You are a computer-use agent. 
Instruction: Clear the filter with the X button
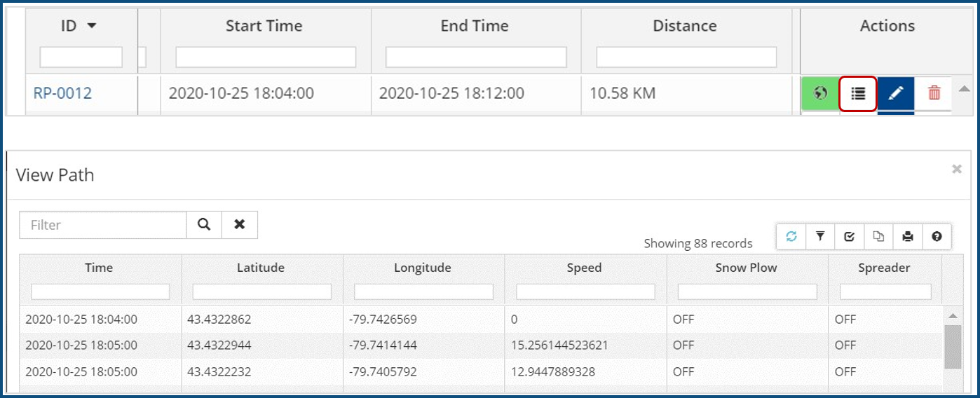point(240,225)
